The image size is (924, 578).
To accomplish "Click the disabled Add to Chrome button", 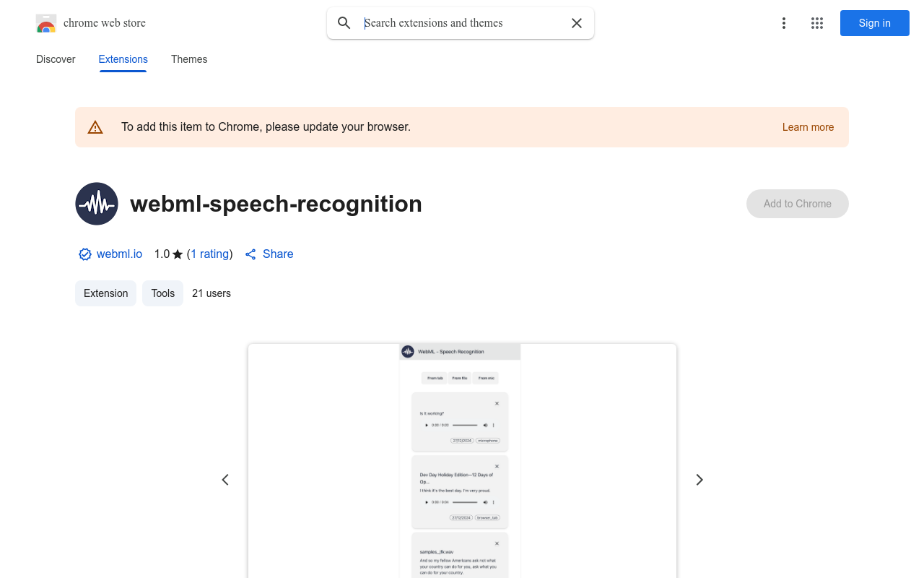I will [x=798, y=204].
